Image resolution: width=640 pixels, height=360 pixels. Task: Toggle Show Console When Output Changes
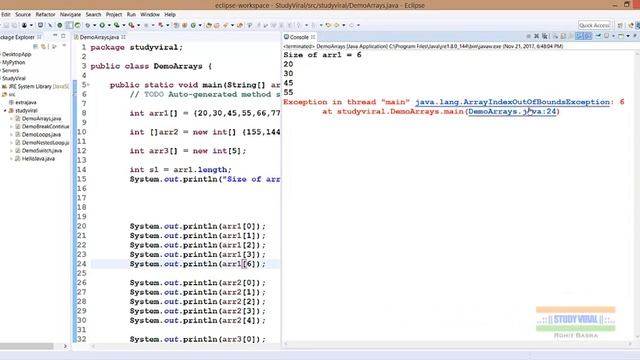click(579, 36)
